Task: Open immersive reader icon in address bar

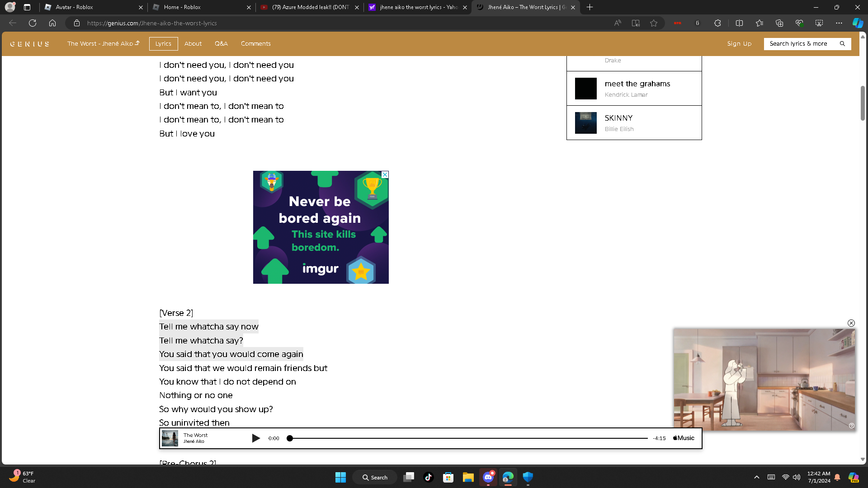Action: coord(636,23)
